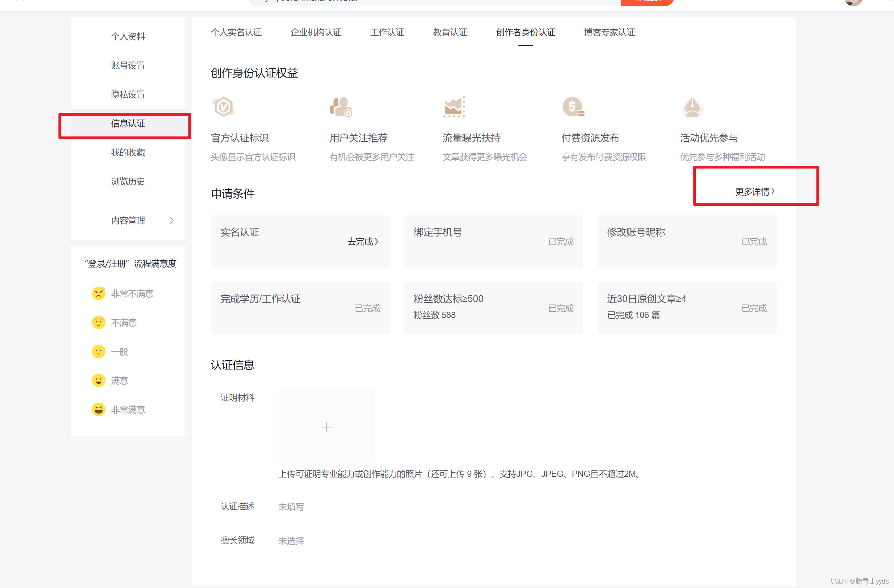Image resolution: width=894 pixels, height=588 pixels.
Task: Click 优先参与多种福利活动 description
Action: tap(722, 157)
